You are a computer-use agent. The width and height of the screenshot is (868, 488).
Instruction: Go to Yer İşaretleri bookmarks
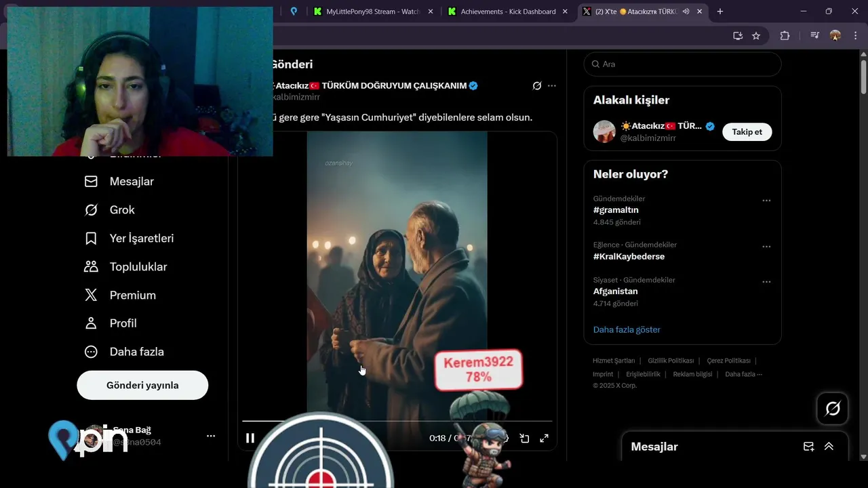pos(129,239)
